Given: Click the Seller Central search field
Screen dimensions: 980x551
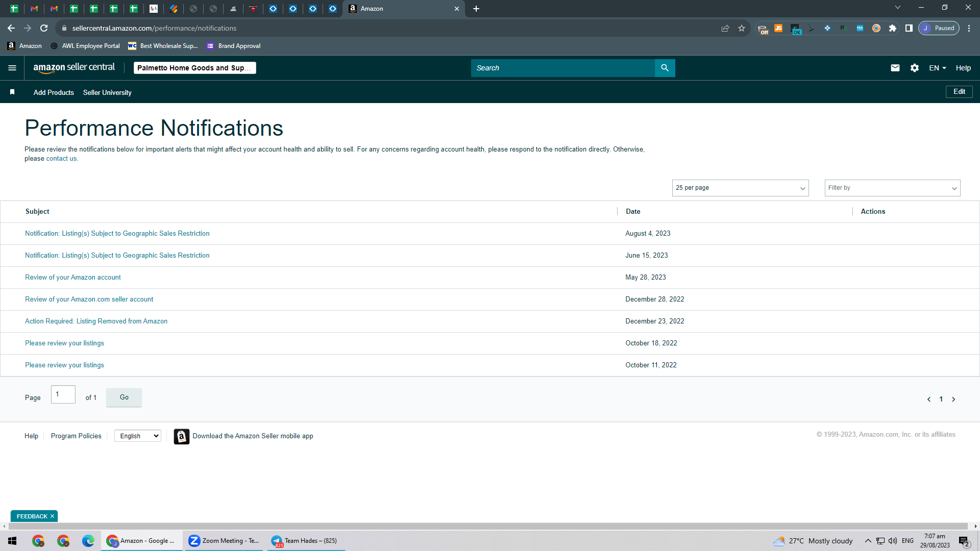Looking at the screenshot, I should (562, 68).
